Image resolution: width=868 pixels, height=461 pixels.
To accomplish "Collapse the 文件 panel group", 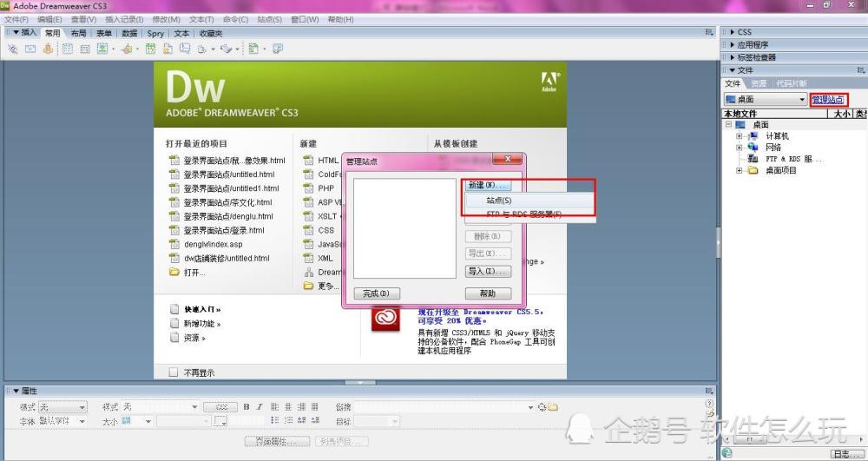I will [733, 70].
